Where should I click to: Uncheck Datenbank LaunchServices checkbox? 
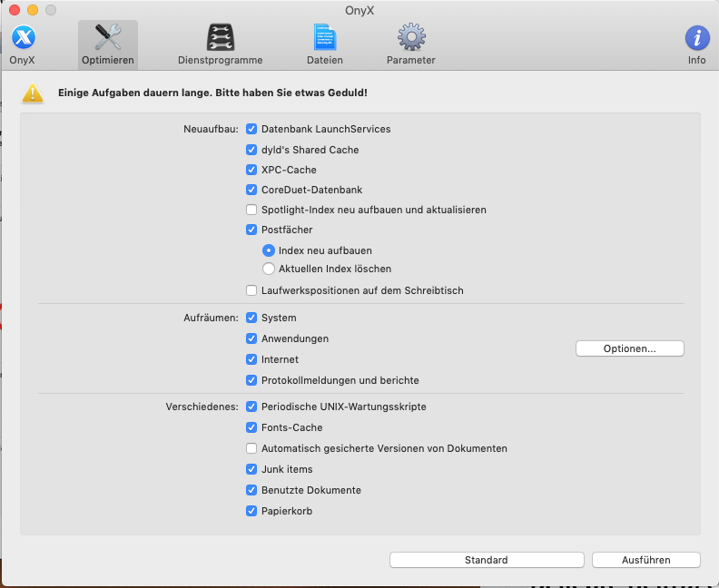coord(251,129)
